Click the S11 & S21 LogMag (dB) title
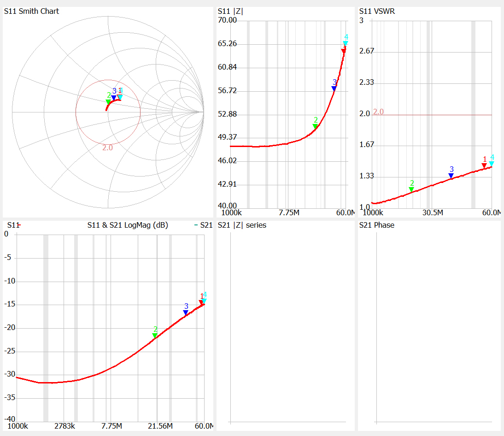504x436 pixels. (128, 225)
